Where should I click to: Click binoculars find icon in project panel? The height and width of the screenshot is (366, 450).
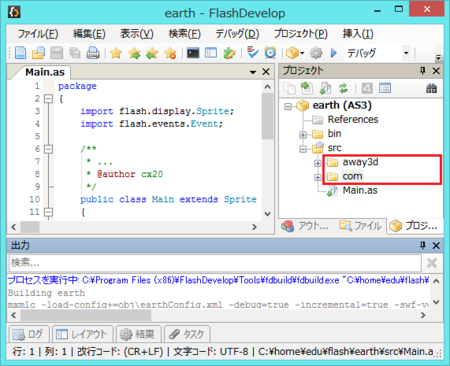click(x=431, y=88)
